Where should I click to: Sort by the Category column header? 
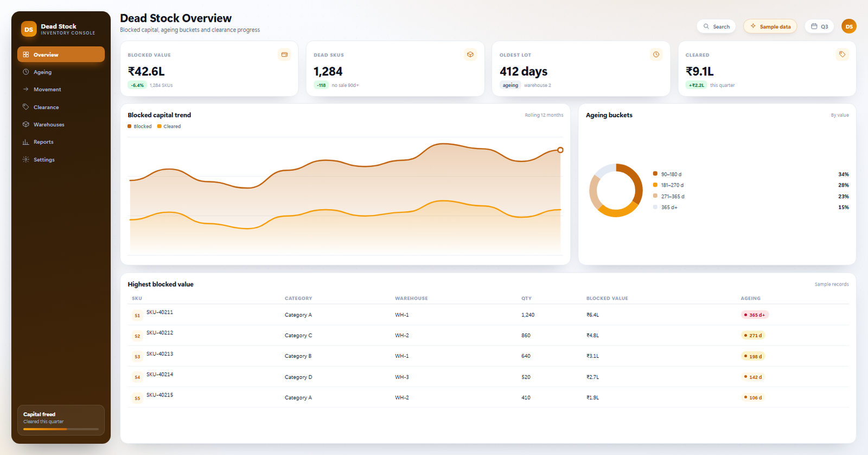click(x=298, y=298)
